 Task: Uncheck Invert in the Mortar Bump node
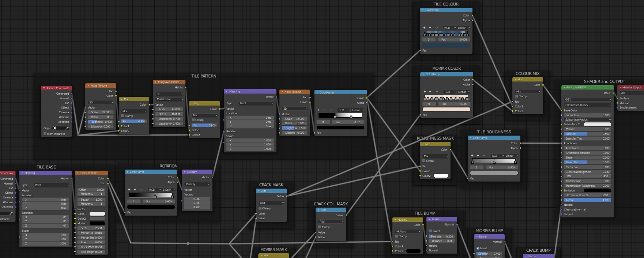[478, 248]
